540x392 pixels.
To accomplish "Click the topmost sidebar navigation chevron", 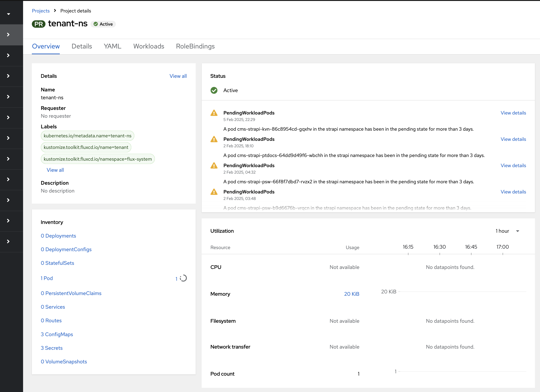I will [8, 35].
